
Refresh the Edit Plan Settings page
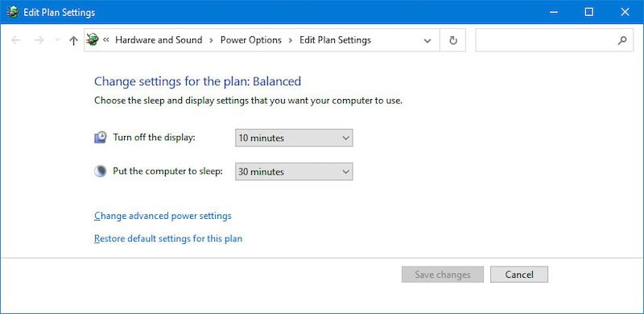453,40
